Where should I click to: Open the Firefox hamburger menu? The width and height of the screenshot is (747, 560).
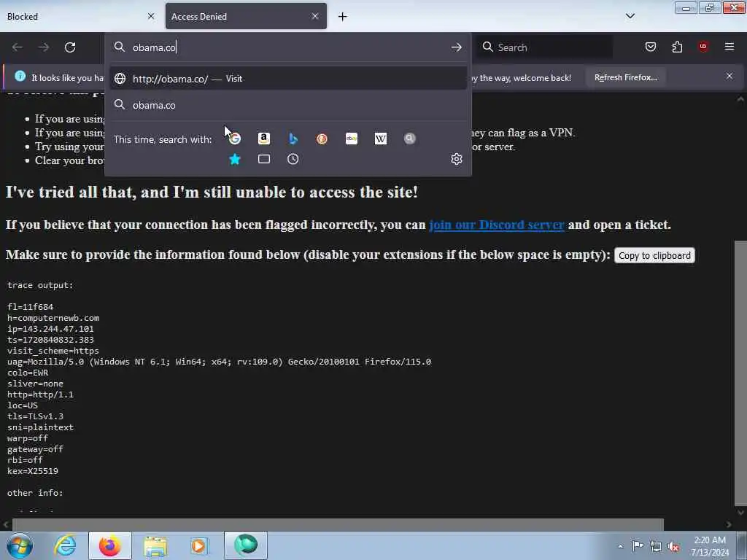tap(729, 47)
